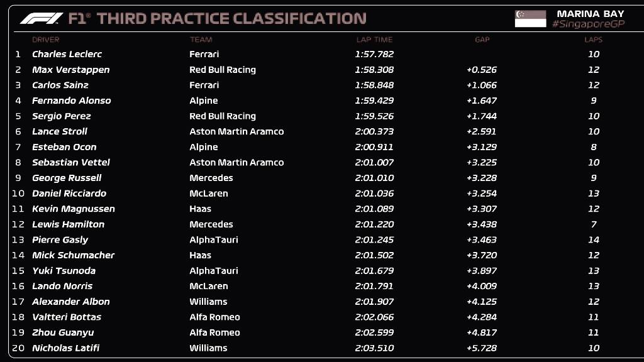Click Lewis Hamilton's driver name
This screenshot has height=362, width=644.
[68, 224]
